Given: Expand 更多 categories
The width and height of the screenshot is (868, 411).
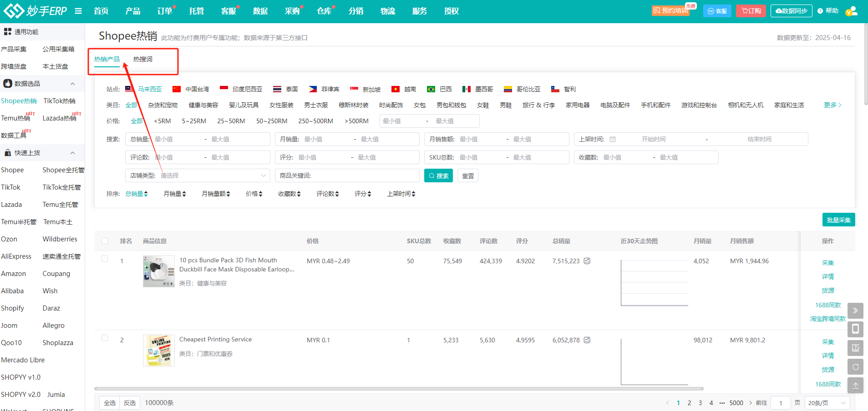Looking at the screenshot, I should pyautogui.click(x=832, y=105).
